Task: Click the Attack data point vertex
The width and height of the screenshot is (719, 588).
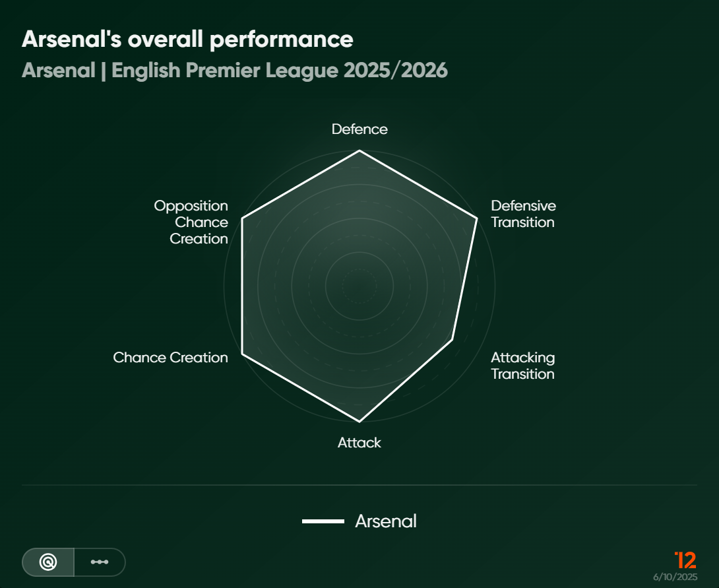Action: click(x=359, y=421)
